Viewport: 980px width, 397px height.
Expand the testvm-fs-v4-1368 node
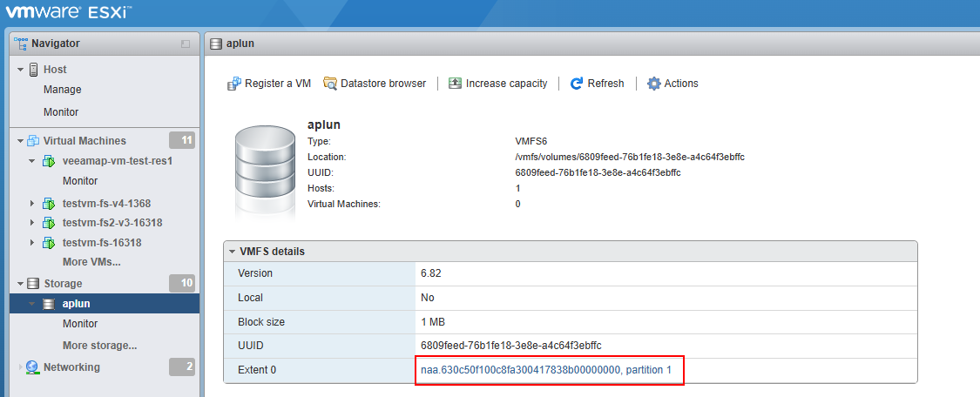32,204
